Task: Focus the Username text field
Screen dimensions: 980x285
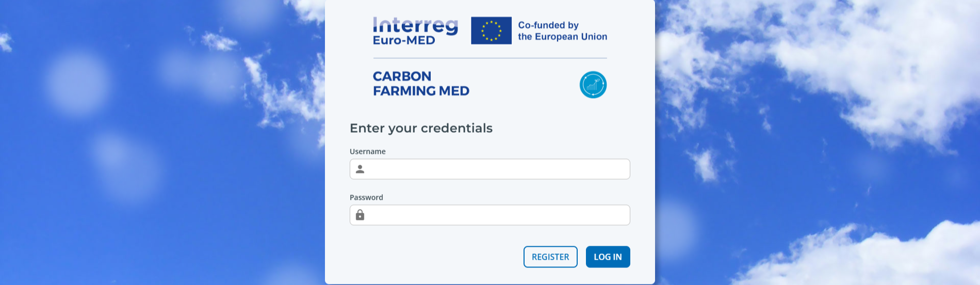Action: (495, 169)
